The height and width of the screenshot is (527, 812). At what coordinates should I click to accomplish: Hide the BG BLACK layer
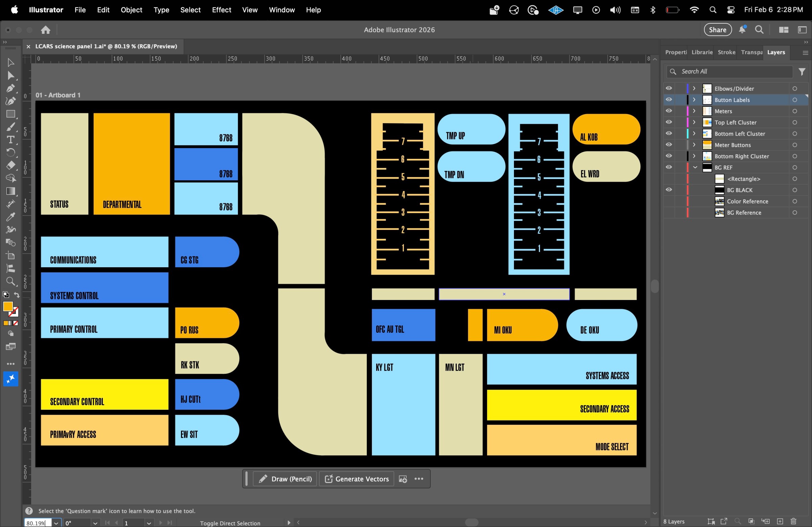(669, 190)
